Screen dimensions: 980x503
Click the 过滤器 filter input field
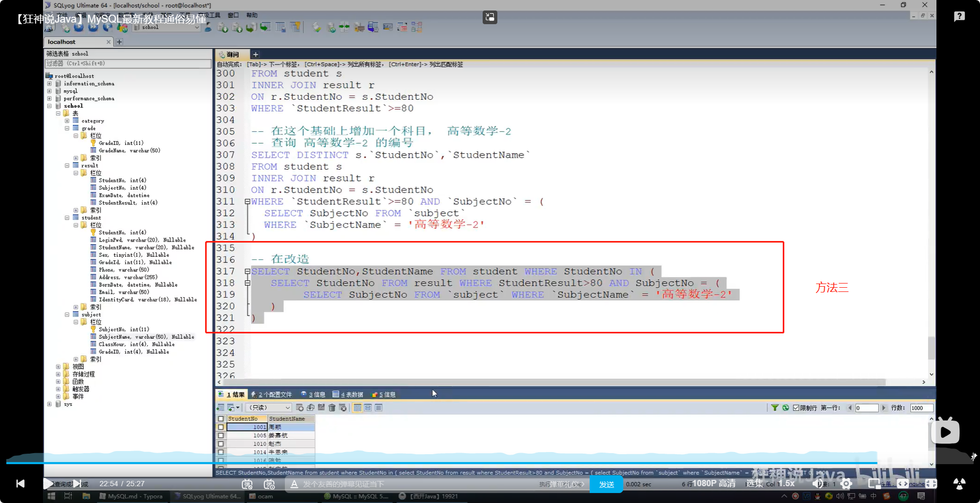pos(128,64)
